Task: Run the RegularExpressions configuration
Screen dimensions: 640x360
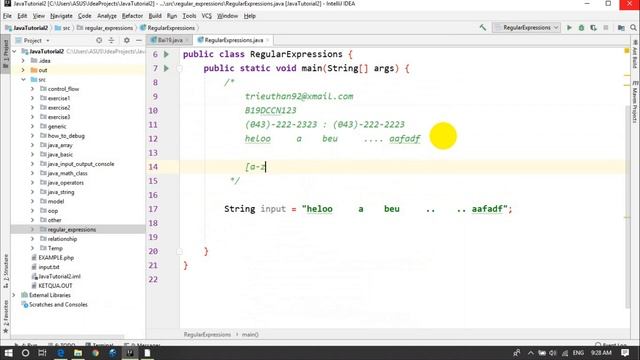Action: (569, 28)
